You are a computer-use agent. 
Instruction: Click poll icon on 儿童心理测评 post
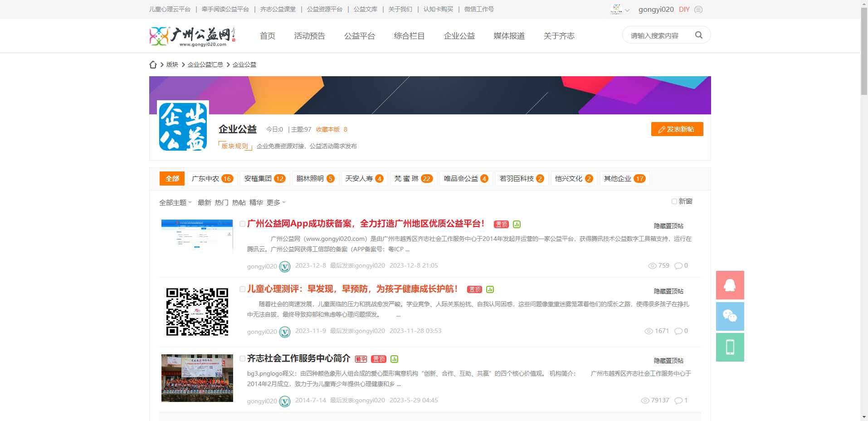(x=490, y=289)
